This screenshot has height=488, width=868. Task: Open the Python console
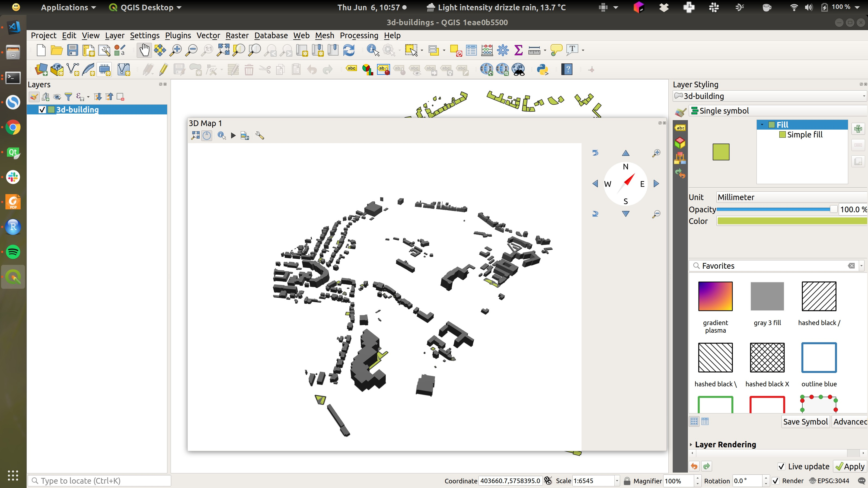[542, 70]
